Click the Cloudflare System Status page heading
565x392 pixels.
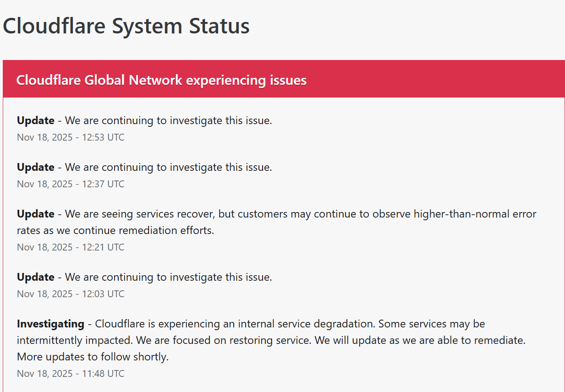(126, 26)
